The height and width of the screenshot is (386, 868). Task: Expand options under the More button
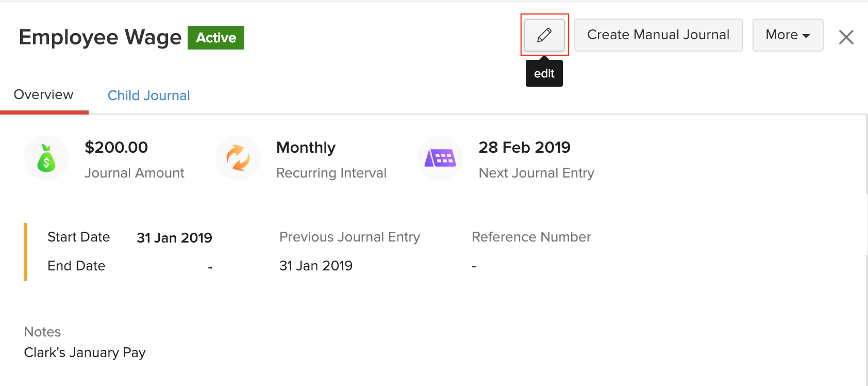[788, 35]
